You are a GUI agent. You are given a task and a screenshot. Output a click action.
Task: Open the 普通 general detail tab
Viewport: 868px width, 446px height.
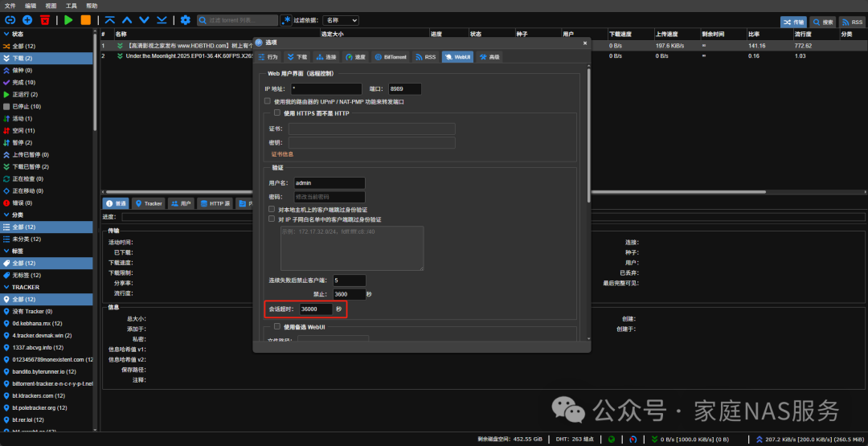(x=117, y=203)
